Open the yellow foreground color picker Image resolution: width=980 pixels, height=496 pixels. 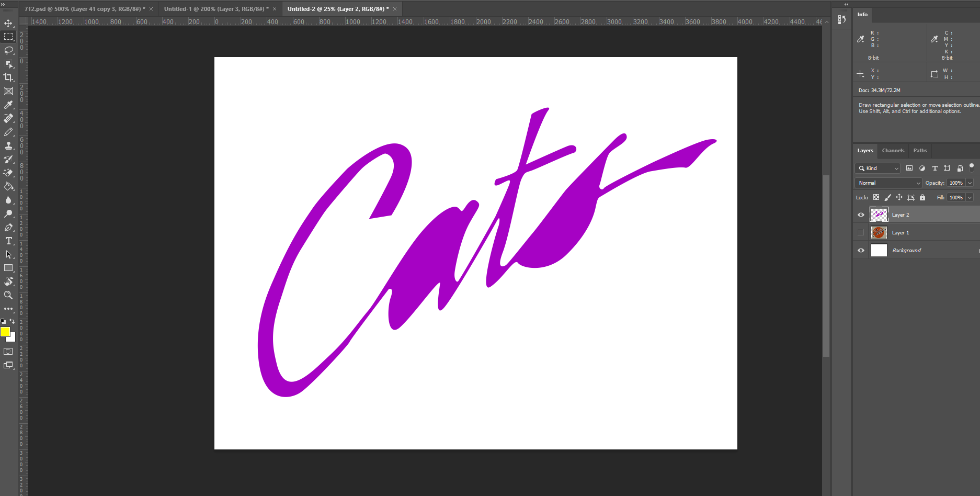pos(5,331)
